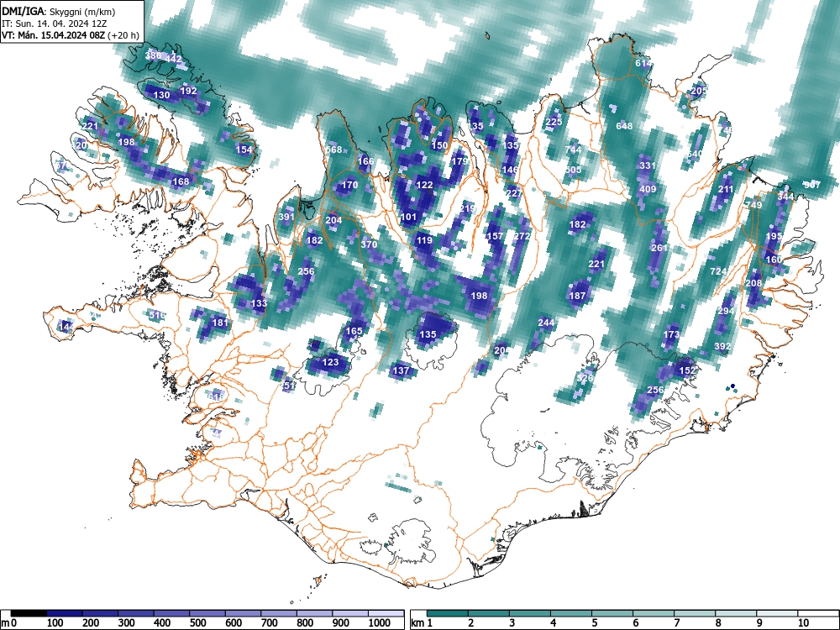Click the map value 168
This screenshot has height=630, width=840.
pos(181,181)
